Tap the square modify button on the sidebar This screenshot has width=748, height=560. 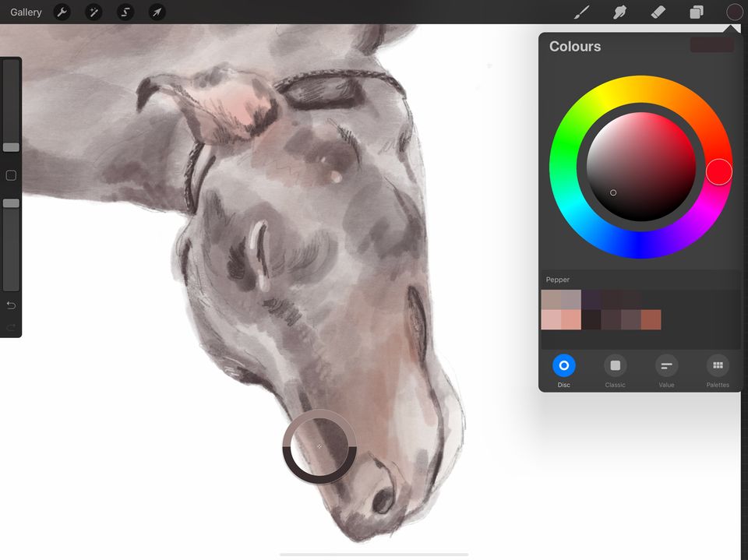(x=11, y=175)
